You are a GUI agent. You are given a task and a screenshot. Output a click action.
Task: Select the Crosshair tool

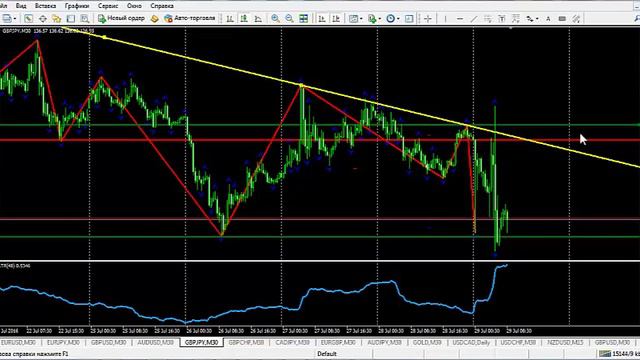(428, 18)
